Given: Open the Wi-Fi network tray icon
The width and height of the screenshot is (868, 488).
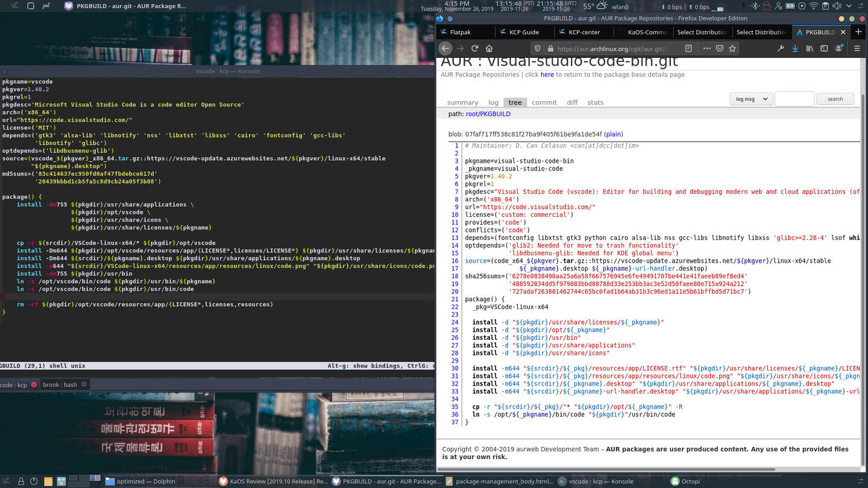Looking at the screenshot, I should pyautogui.click(x=813, y=6).
